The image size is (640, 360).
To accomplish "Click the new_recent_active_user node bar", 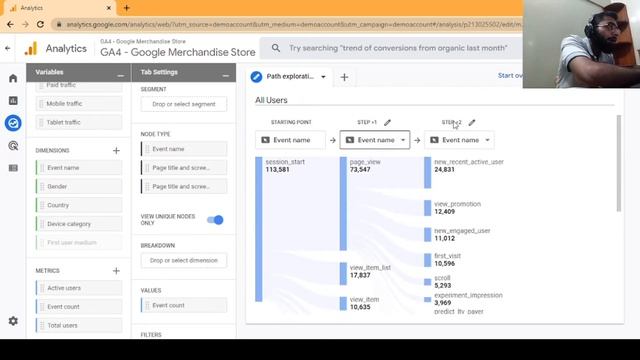I will [x=428, y=173].
